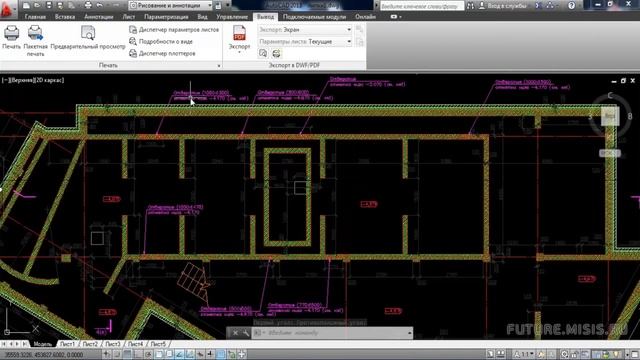Click the Plot printer icon in quick access toolbar
This screenshot has width=640, height=360.
(88, 5)
